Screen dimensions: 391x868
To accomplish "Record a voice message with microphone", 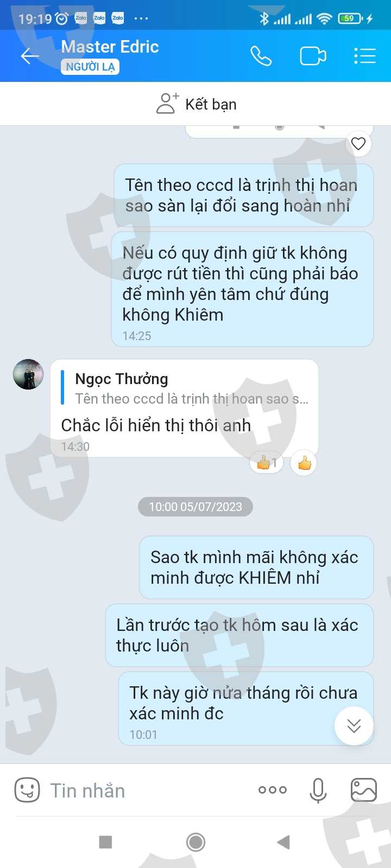I will pos(318,790).
